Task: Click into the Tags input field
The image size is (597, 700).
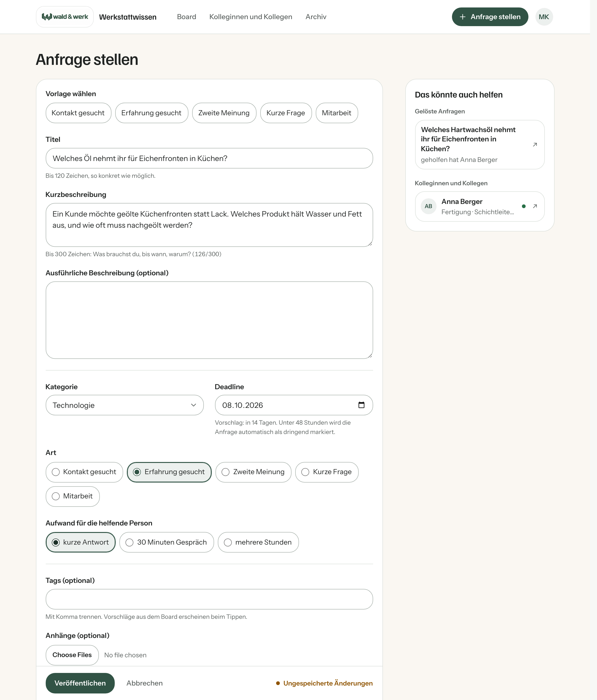Action: [209, 599]
